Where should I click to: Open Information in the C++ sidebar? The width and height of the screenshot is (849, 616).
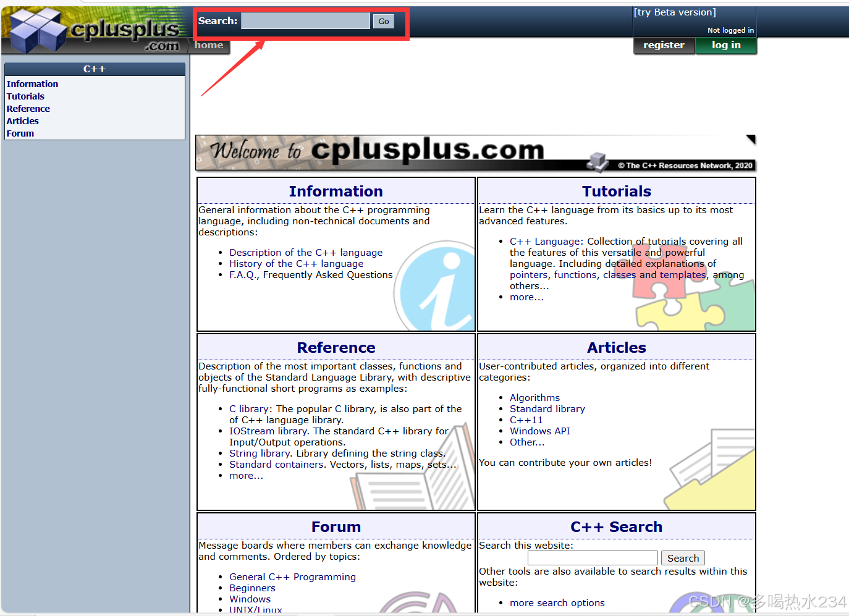coord(32,84)
